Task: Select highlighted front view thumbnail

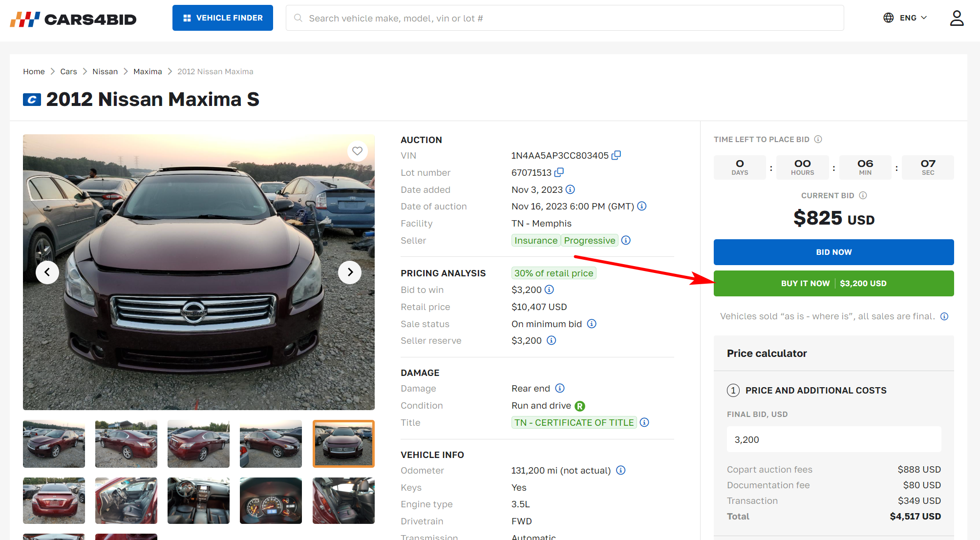Action: (x=343, y=444)
